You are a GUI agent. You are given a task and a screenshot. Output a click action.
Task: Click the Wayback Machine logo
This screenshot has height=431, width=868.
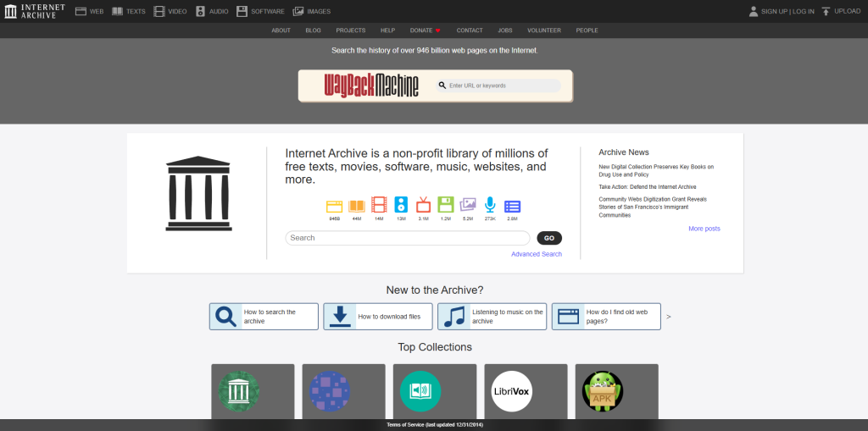(x=371, y=86)
